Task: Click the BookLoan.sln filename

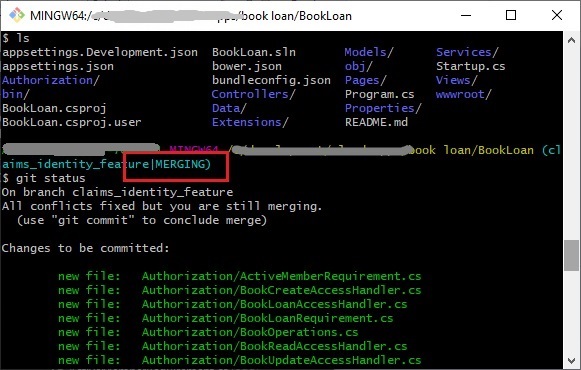Action: click(254, 53)
